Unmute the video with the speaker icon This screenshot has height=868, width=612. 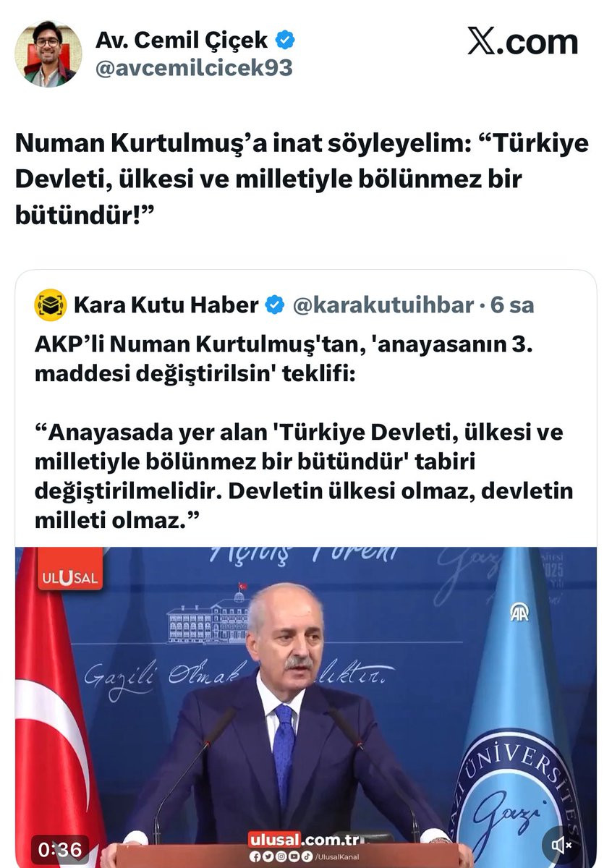tap(561, 844)
